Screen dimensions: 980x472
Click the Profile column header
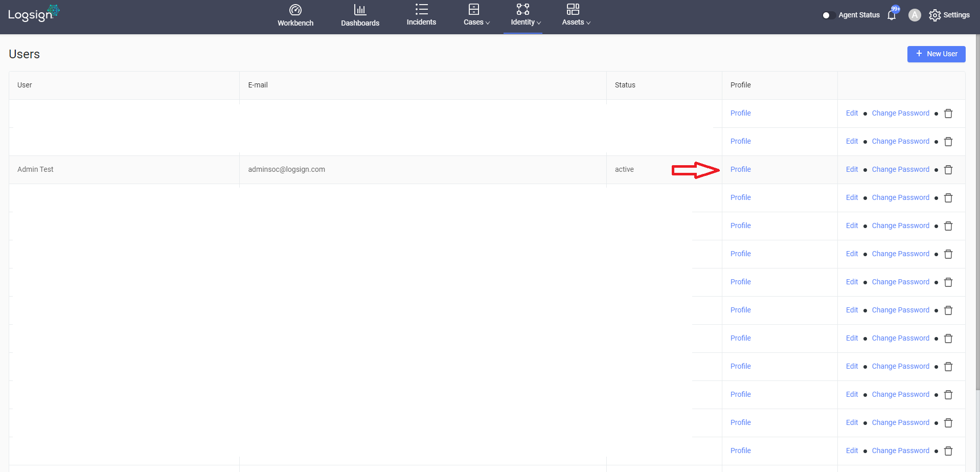[780, 85]
